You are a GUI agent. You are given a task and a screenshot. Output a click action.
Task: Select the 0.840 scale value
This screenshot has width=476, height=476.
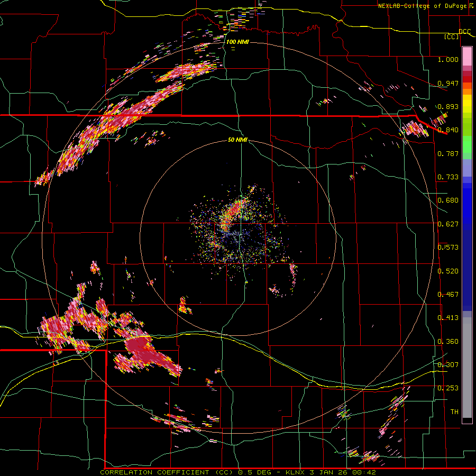point(448,130)
